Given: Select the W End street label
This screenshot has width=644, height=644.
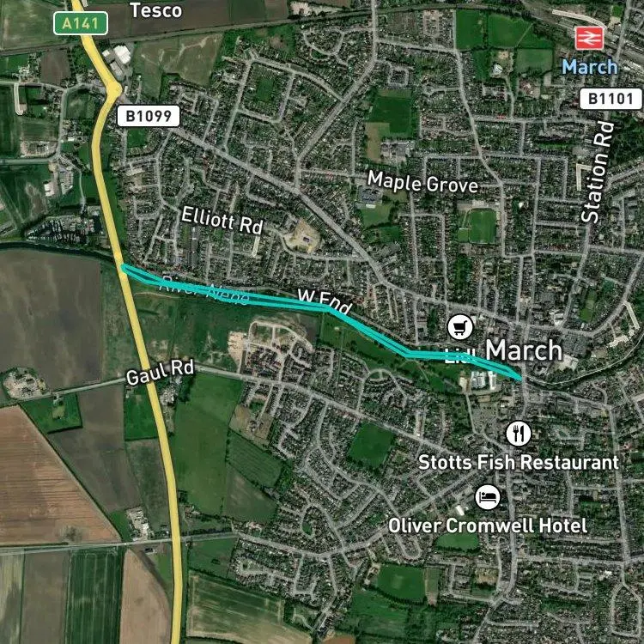Looking at the screenshot, I should coord(325,301).
